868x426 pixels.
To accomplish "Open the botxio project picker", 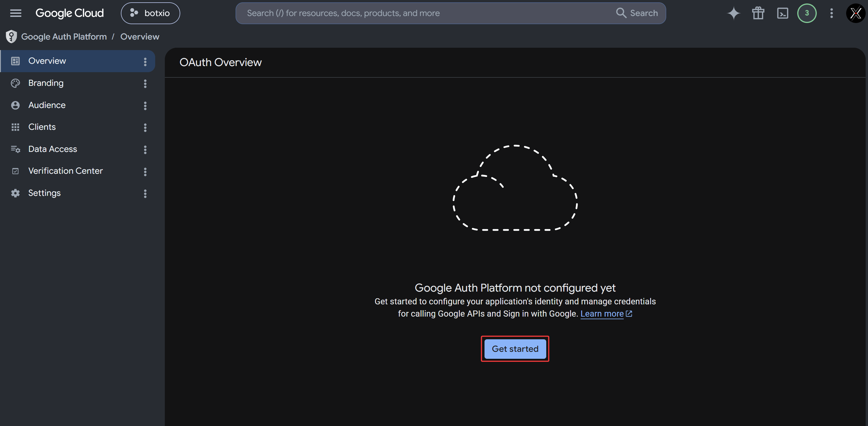I will (150, 13).
